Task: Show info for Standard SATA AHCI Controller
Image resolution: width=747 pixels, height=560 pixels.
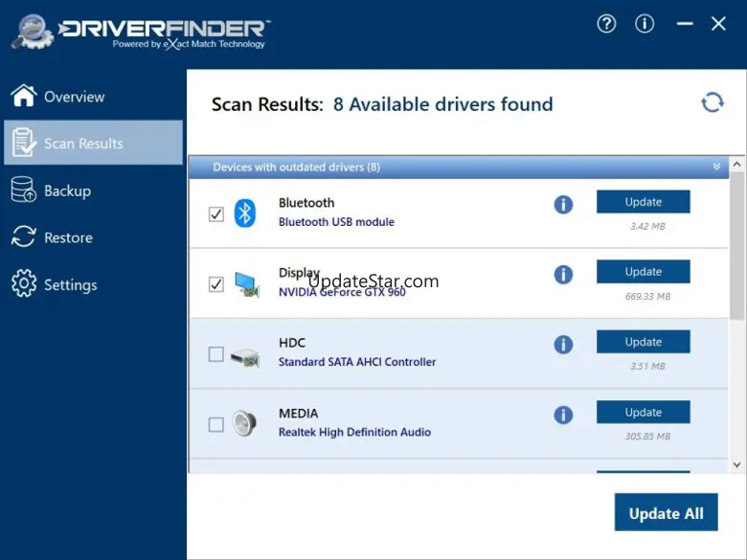Action: 563,345
